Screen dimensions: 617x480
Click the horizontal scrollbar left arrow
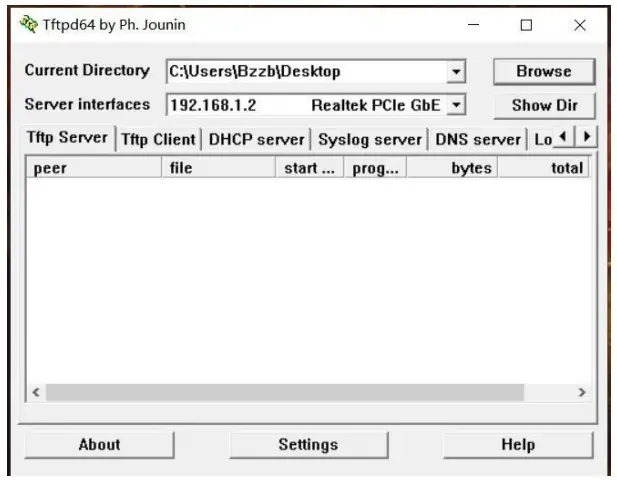tap(36, 392)
